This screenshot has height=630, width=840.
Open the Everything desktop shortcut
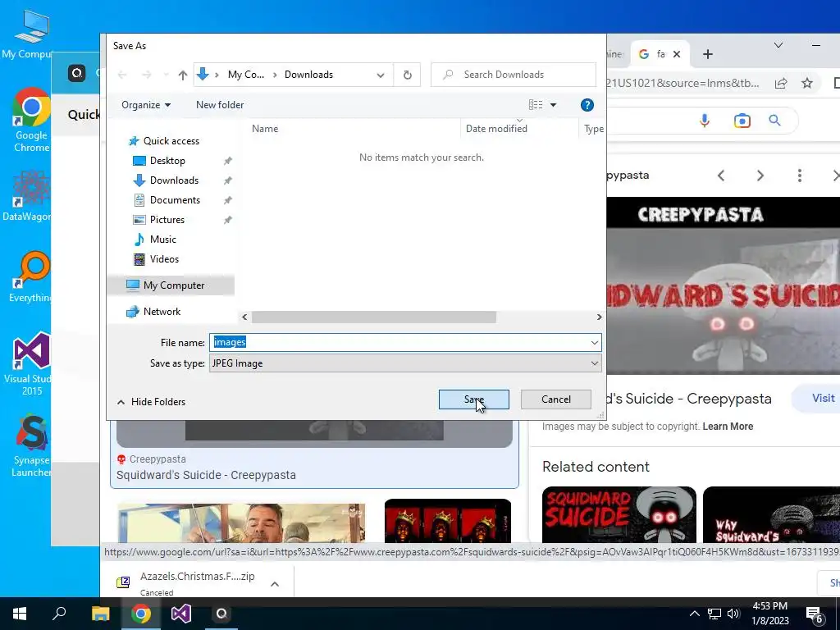click(31, 277)
